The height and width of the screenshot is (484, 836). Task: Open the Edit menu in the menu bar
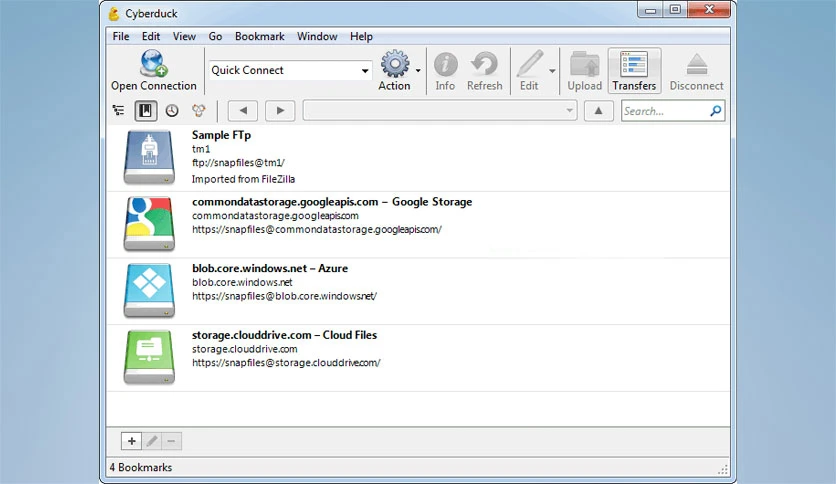(151, 36)
